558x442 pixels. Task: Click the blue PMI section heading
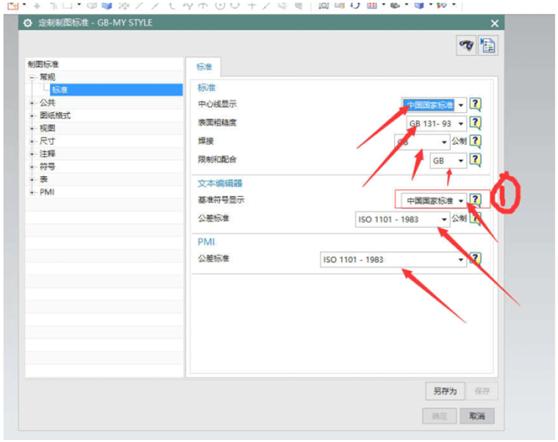coord(206,242)
